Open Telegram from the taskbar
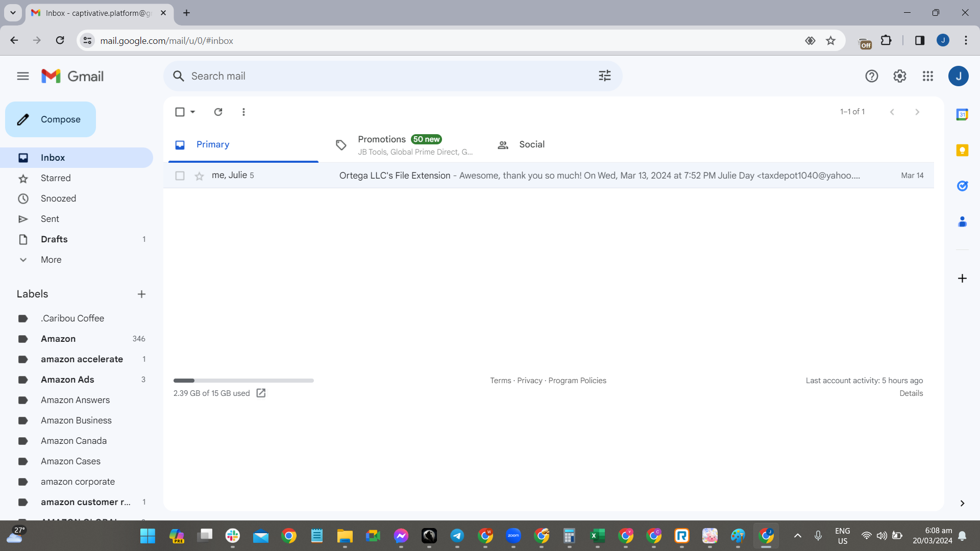This screenshot has height=551, width=980. coord(457,536)
